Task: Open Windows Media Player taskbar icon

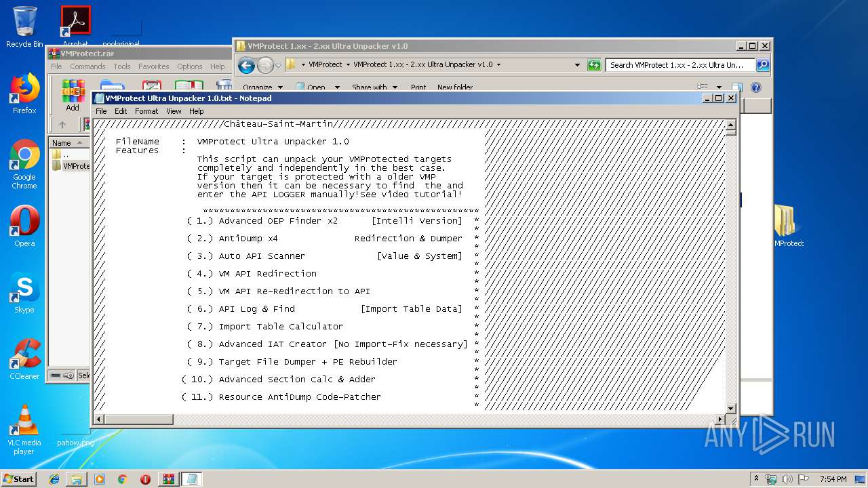Action: pyautogui.click(x=100, y=479)
